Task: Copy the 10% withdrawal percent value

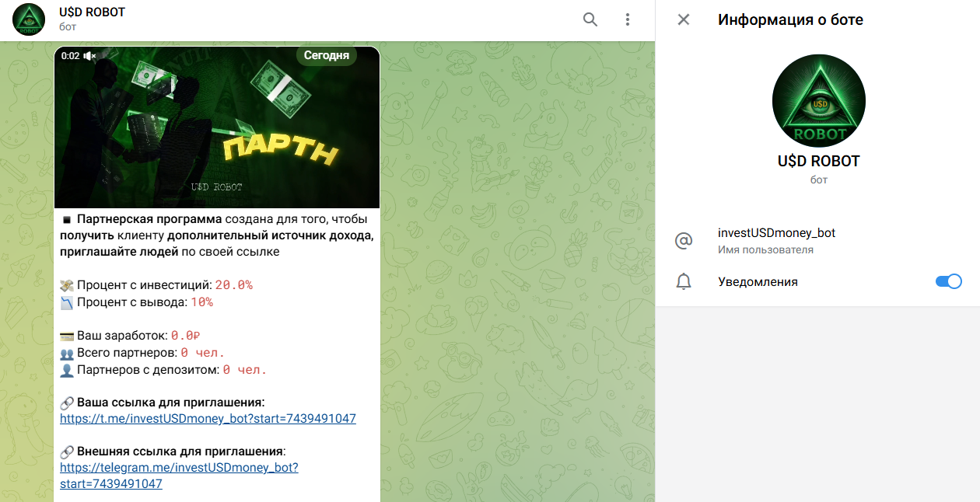Action: pos(201,302)
